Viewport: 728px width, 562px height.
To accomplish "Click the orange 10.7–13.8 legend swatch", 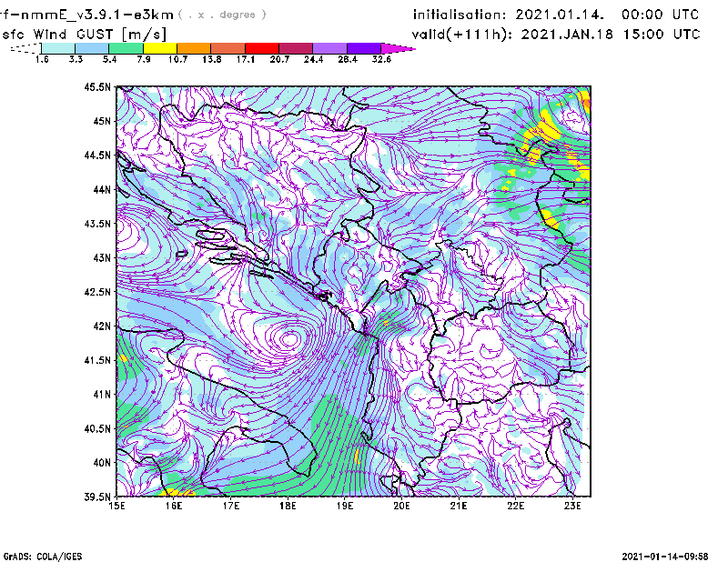I will pyautogui.click(x=194, y=48).
